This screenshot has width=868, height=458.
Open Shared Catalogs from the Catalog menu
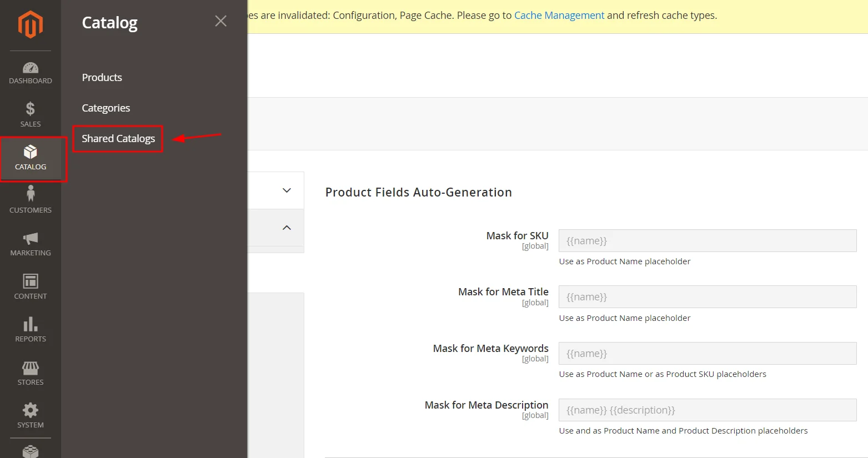pyautogui.click(x=118, y=138)
